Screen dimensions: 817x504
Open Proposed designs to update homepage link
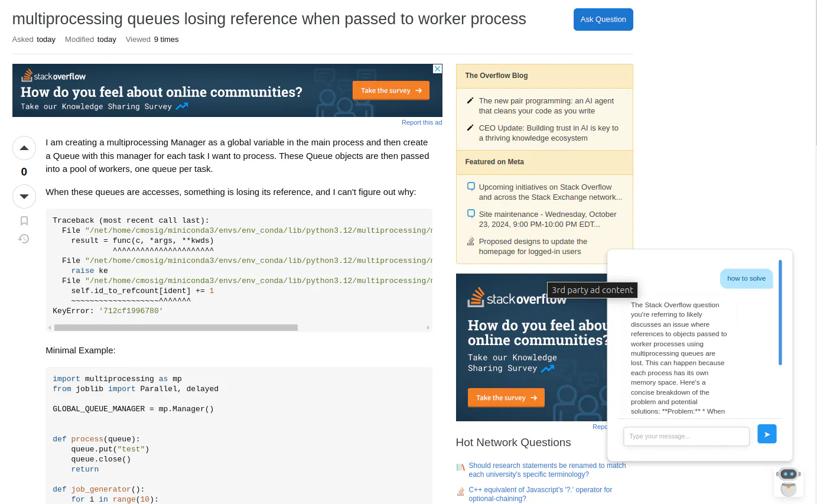click(533, 246)
